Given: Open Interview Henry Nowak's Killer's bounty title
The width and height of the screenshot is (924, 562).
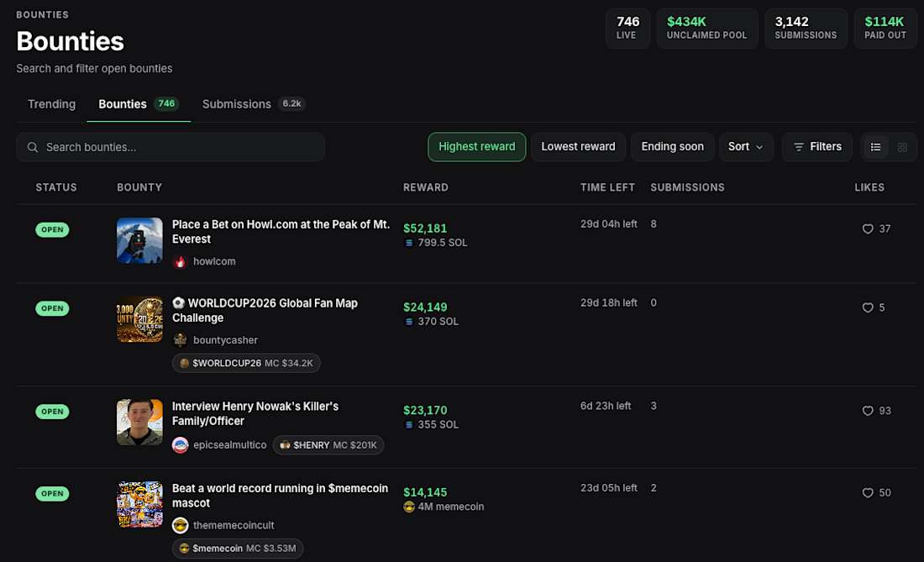Looking at the screenshot, I should click(x=255, y=413).
